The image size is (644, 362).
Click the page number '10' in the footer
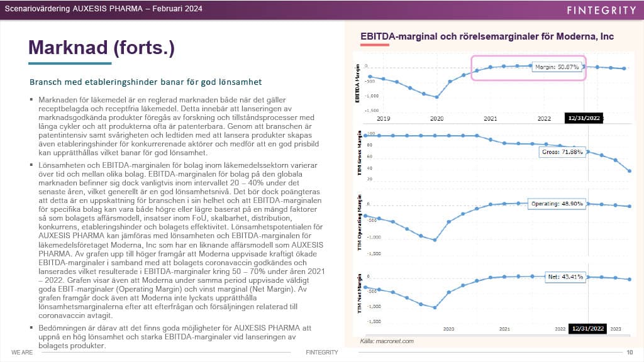630,352
